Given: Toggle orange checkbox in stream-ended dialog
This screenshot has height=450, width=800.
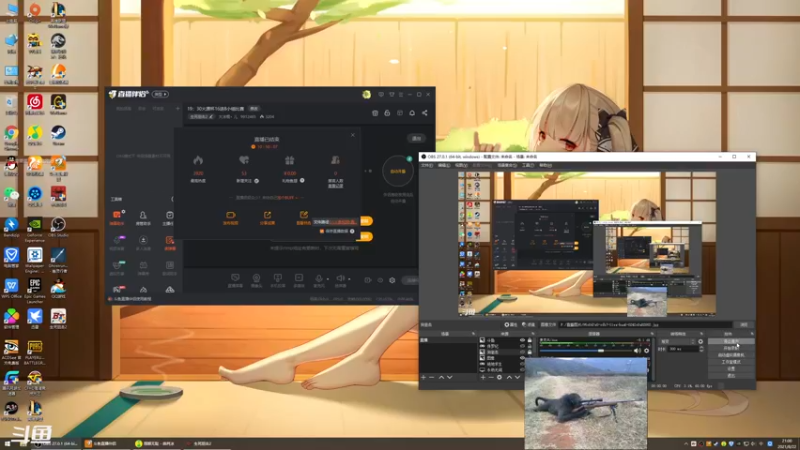Looking at the screenshot, I should coord(322,231).
